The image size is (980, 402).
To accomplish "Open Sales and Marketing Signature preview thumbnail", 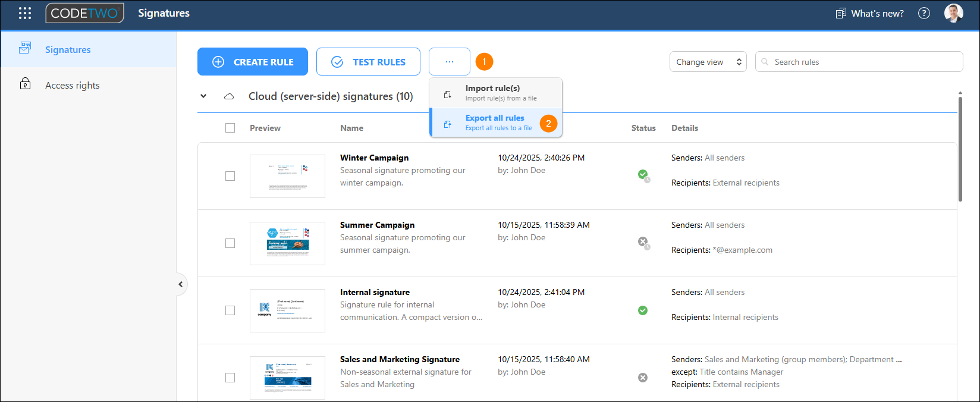I will point(287,378).
